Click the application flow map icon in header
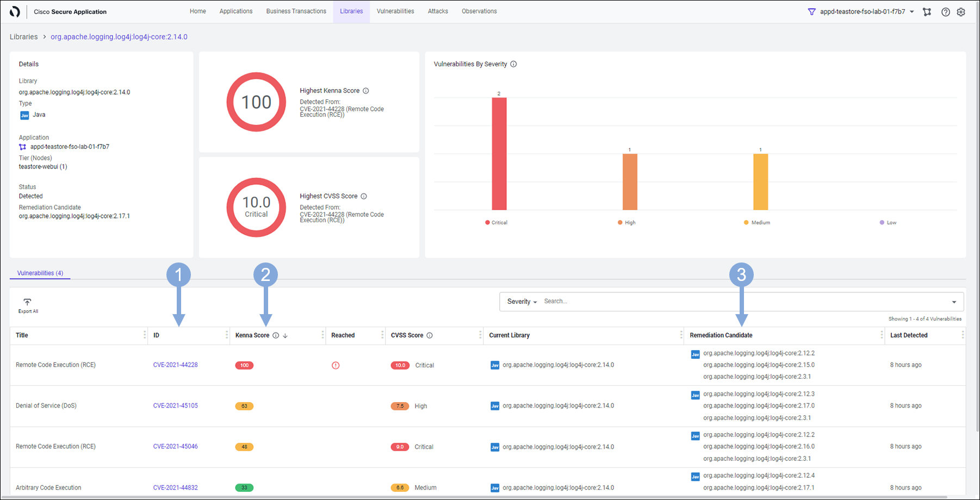This screenshot has width=980, height=500. click(x=927, y=12)
